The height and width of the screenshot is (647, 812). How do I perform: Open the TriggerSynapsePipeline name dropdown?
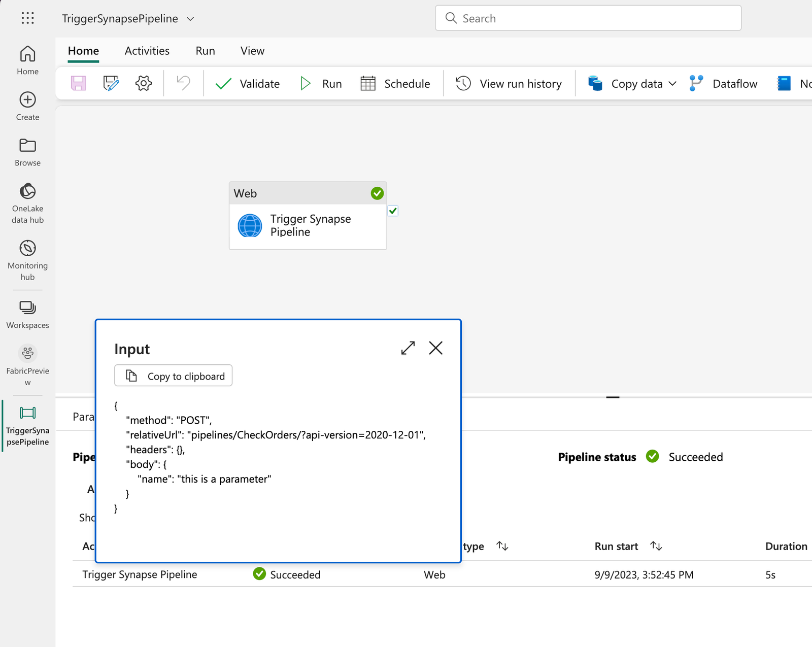pyautogui.click(x=190, y=18)
